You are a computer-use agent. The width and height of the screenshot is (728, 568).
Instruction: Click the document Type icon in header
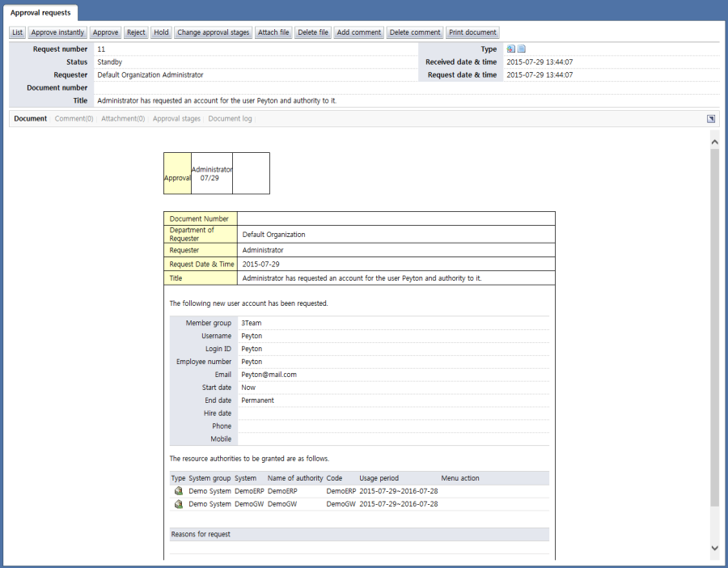[x=522, y=49]
